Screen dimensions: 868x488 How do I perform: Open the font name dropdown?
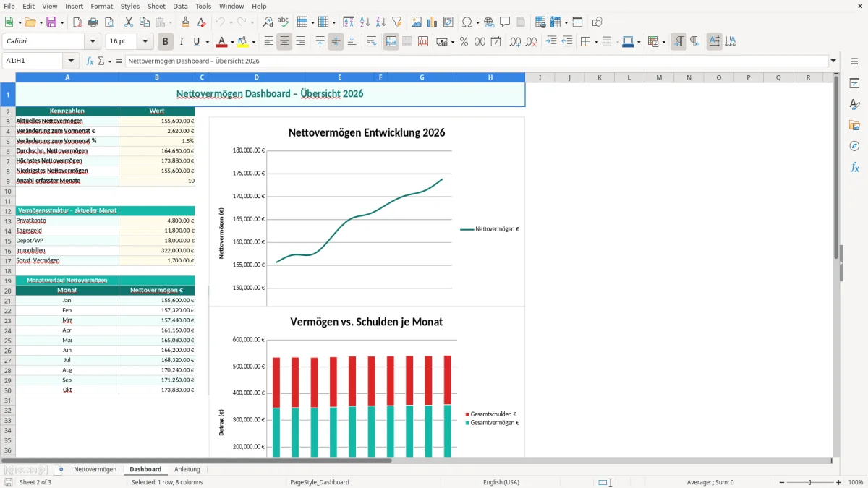93,42
